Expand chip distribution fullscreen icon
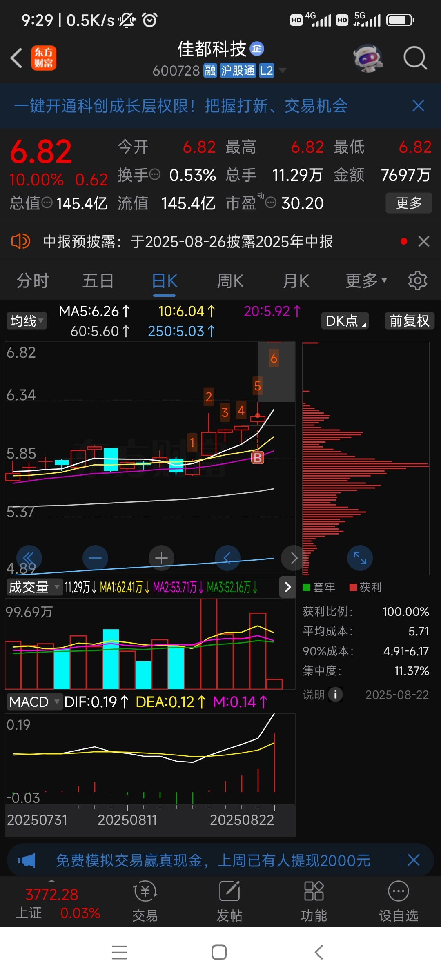Screen dimensions: 441x980 tap(360, 558)
